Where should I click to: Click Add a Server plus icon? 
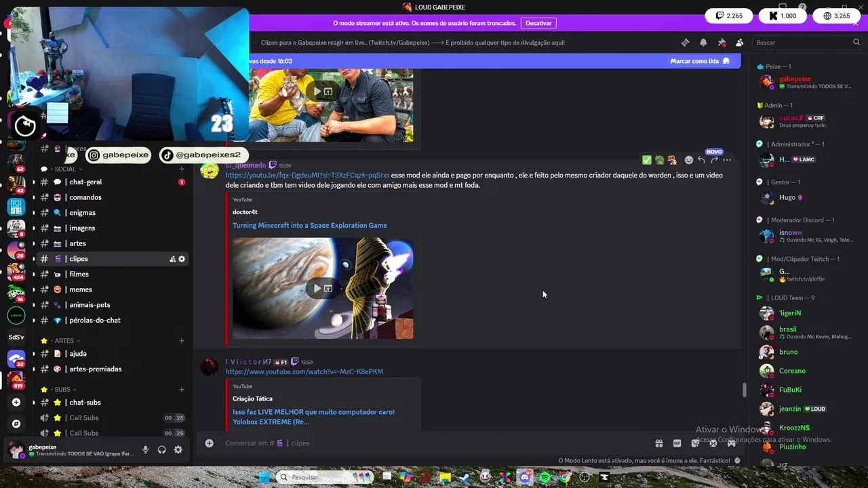(x=16, y=402)
